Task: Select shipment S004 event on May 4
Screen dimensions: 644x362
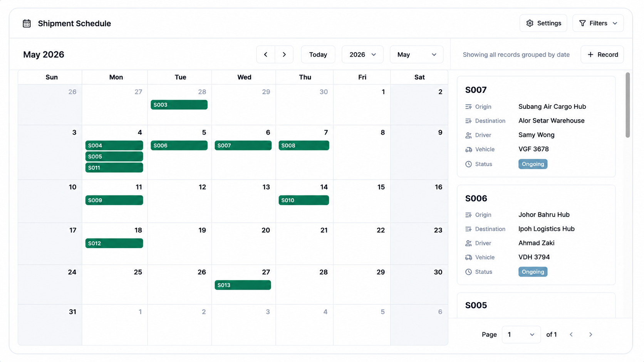Action: 114,145
